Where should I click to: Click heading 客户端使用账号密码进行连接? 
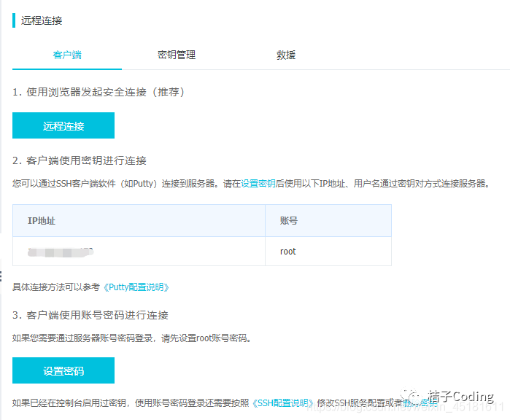click(x=90, y=315)
